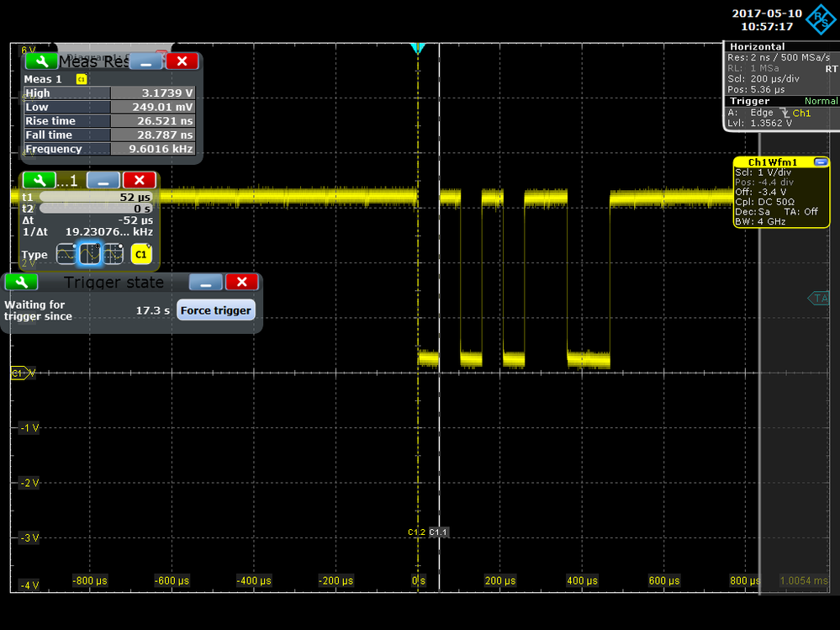Open Trigger state settings wrench icon

point(21,282)
